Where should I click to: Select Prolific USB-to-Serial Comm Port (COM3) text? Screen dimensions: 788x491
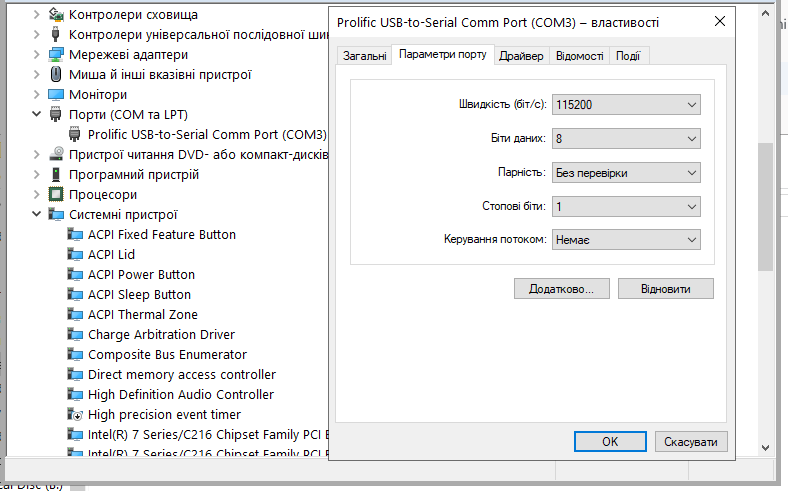click(207, 135)
